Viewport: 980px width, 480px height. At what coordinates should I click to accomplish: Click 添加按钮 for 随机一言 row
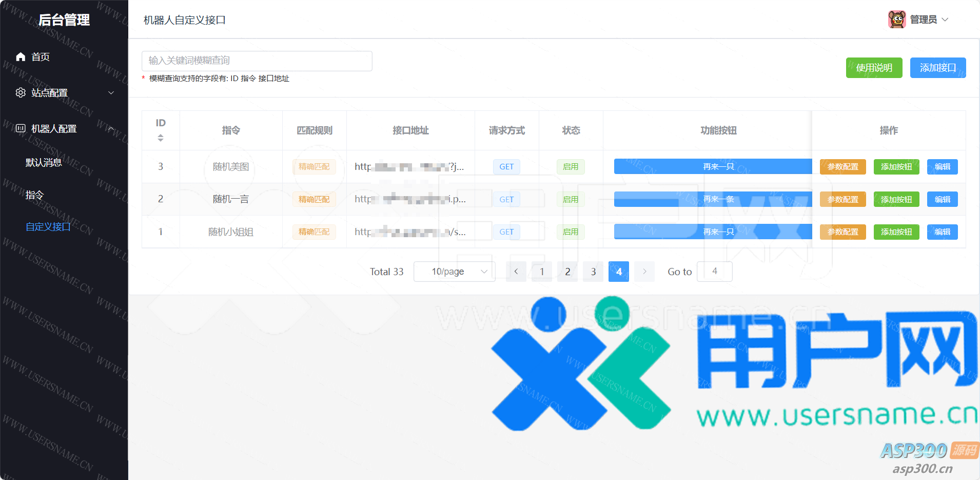coord(896,200)
